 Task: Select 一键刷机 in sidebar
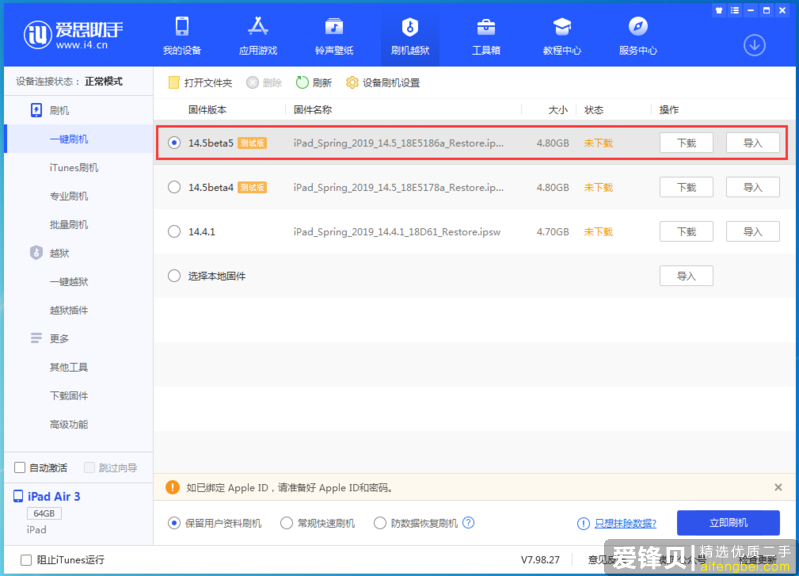click(69, 139)
